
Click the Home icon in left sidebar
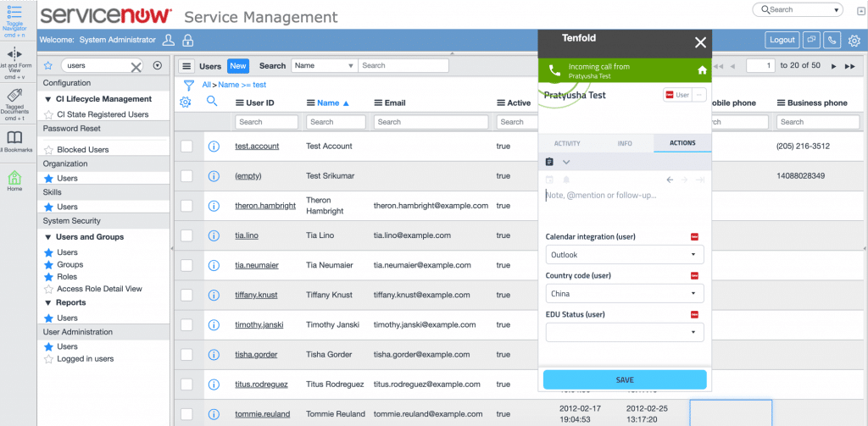coord(14,180)
